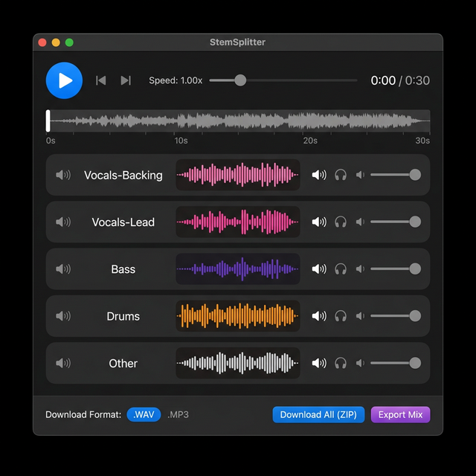
Task: Solo Bass with the headphones icon
Action: click(x=341, y=269)
